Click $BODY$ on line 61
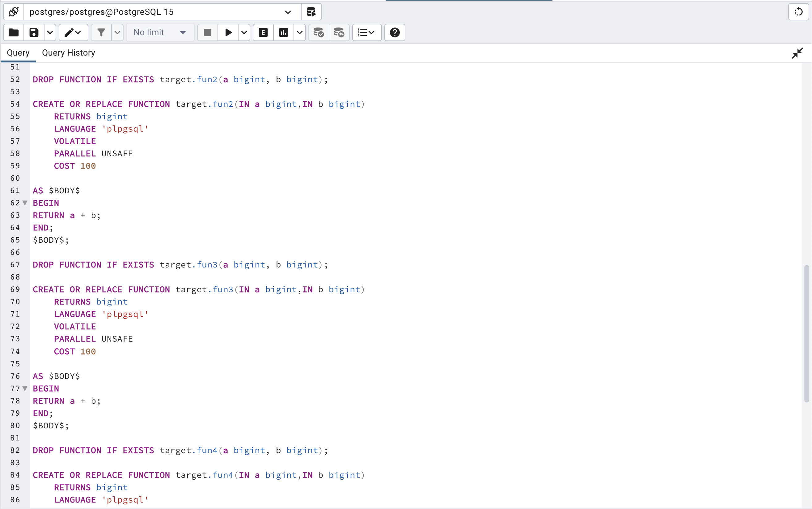Screen dimensions: 812x509 tap(64, 191)
